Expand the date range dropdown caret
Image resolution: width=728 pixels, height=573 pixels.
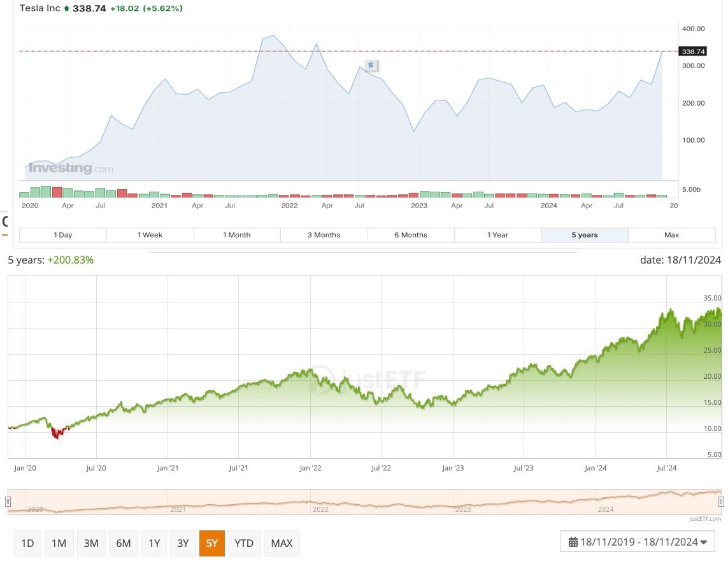(x=704, y=542)
